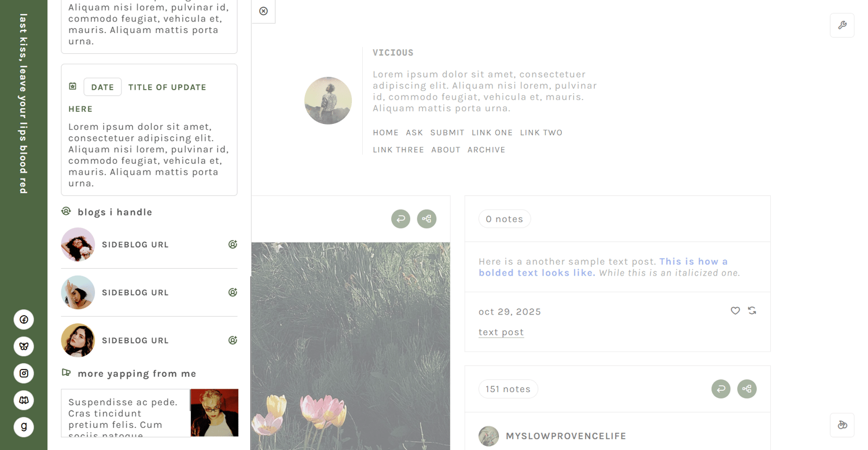
Task: Click the reblog button on photo post
Action: (400, 219)
